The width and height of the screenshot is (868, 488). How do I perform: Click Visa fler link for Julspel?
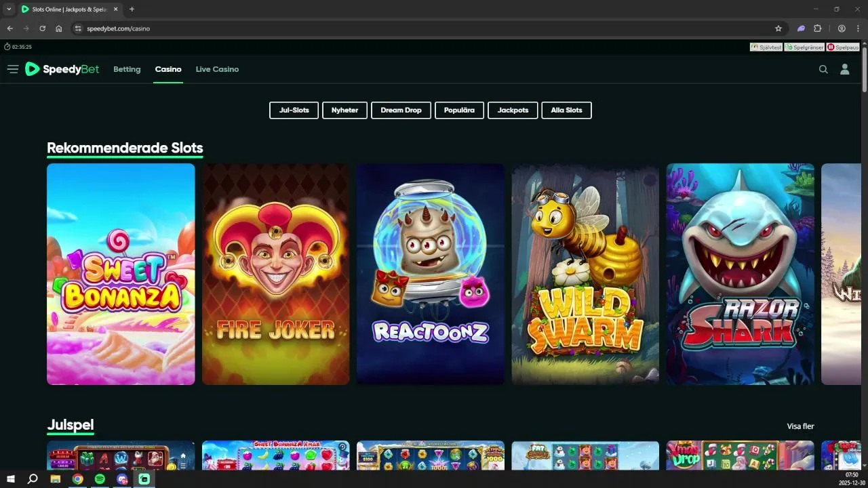(x=800, y=426)
